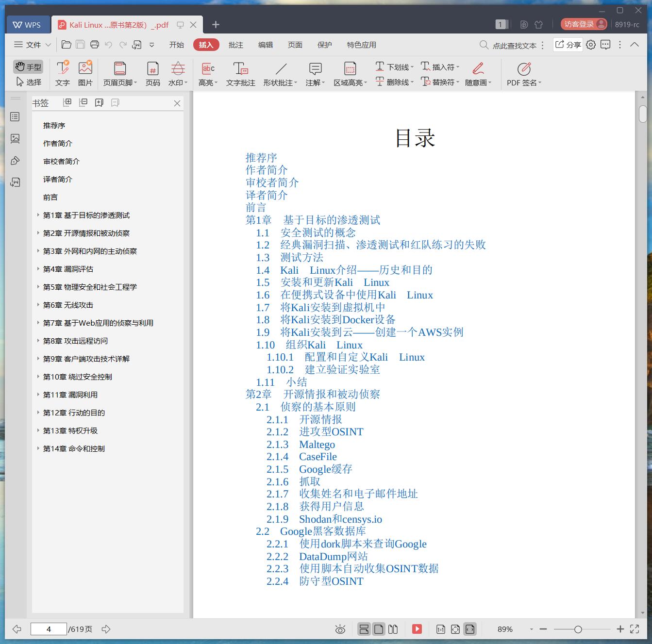652x644 pixels.
Task: Collapse the ribbon with chevron
Action: 635,45
